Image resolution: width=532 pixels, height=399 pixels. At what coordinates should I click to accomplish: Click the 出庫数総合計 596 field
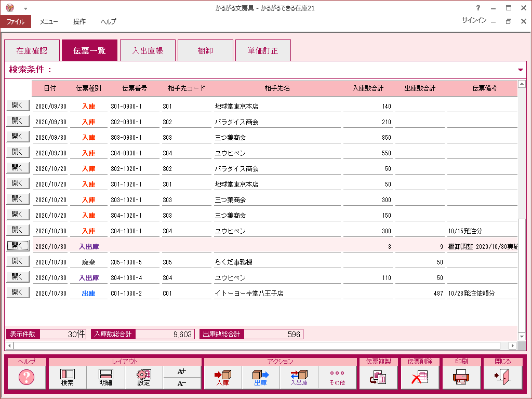(x=273, y=334)
